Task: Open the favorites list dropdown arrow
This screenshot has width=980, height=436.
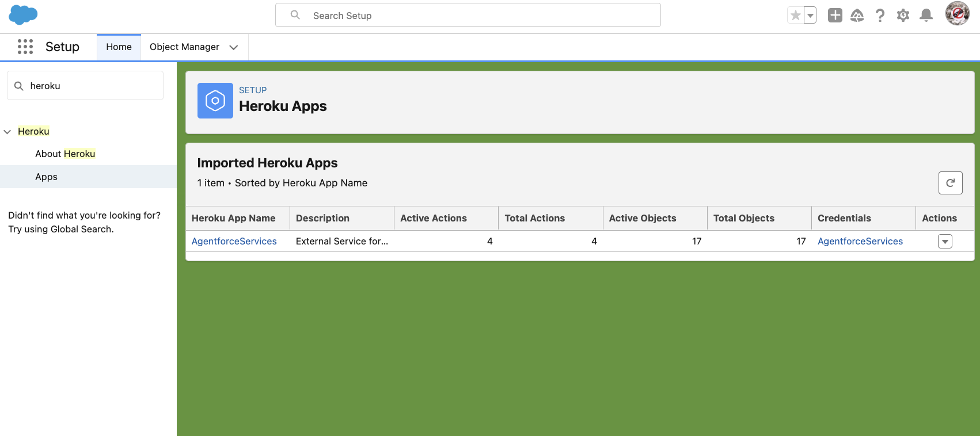Action: pyautogui.click(x=810, y=16)
